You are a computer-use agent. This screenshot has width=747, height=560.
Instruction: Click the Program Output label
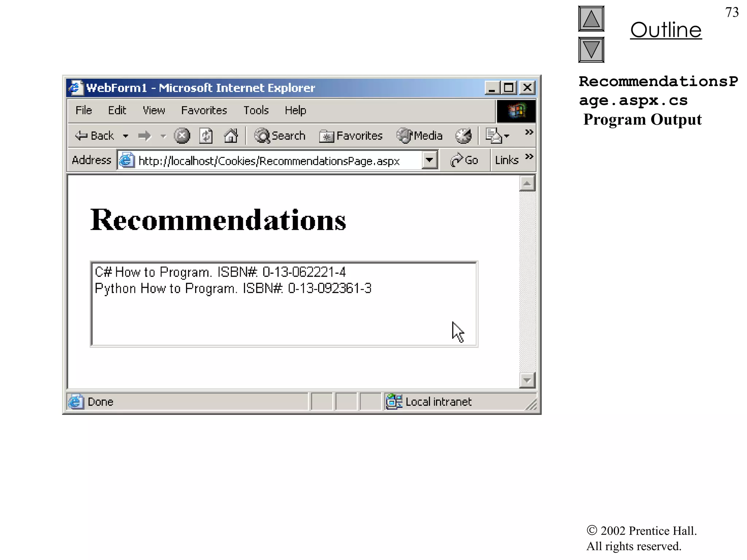(x=642, y=120)
